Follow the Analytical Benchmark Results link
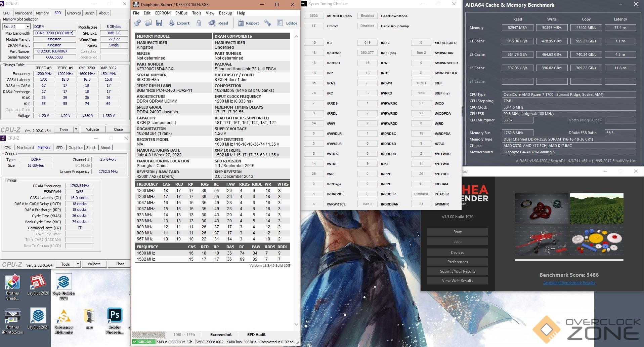 coord(569,283)
